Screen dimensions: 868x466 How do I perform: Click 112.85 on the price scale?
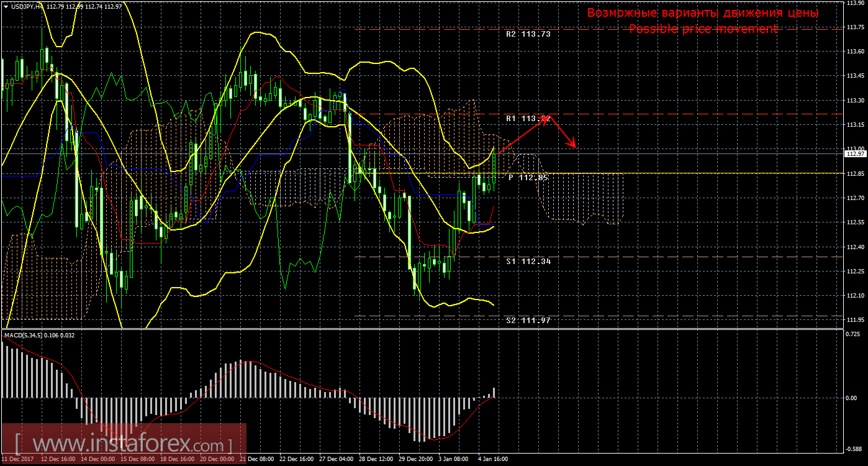pyautogui.click(x=856, y=173)
